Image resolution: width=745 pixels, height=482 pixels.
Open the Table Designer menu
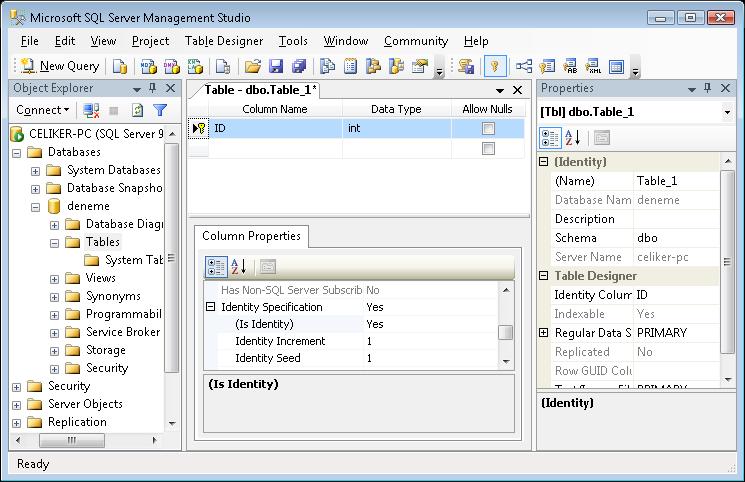(x=224, y=41)
